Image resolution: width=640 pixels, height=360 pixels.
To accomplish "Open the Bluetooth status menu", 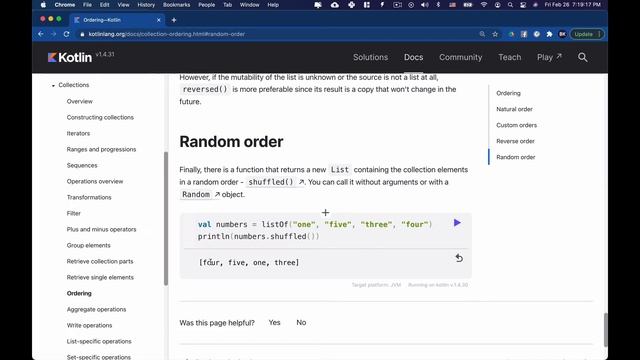I will [x=438, y=5].
